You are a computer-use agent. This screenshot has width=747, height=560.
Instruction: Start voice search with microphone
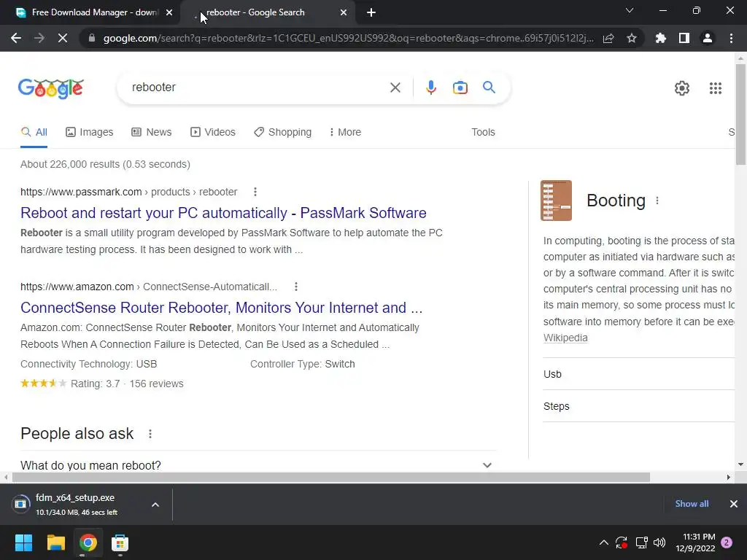[431, 87]
